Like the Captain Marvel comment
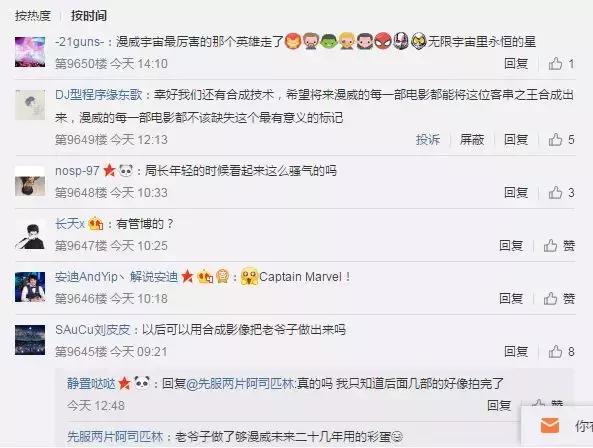The image size is (593, 448). (559, 299)
